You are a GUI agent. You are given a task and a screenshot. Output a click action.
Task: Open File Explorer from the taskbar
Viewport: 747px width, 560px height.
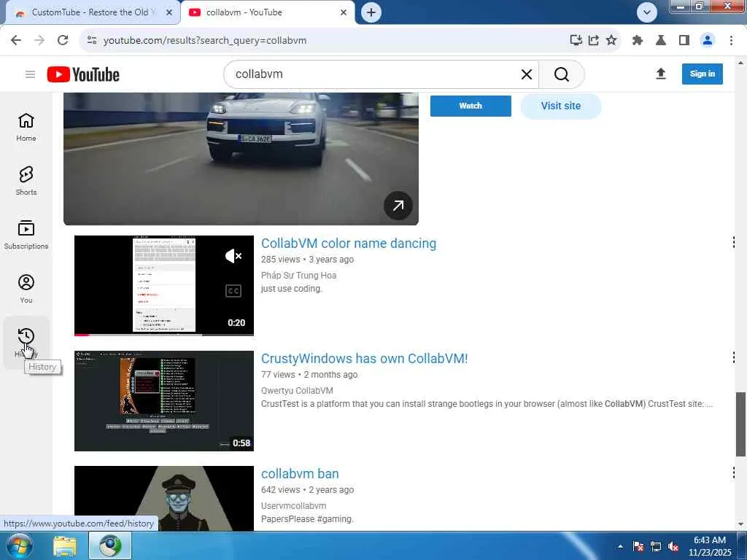[65, 545]
